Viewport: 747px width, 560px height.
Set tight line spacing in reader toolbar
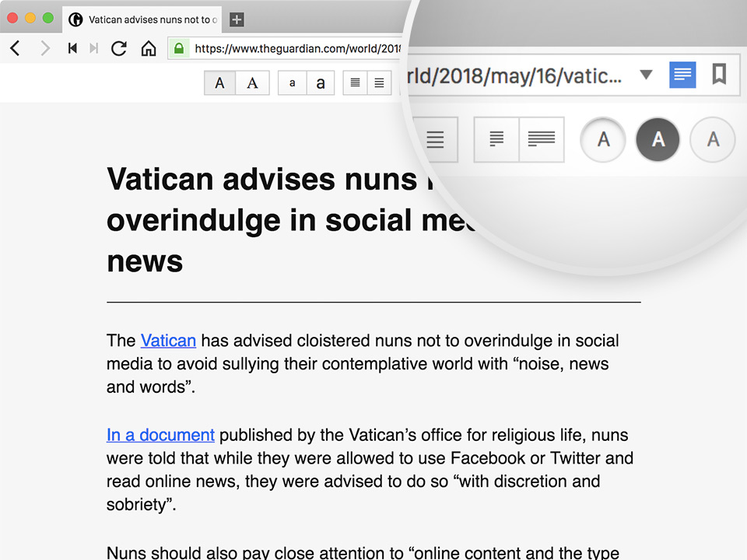(x=355, y=83)
